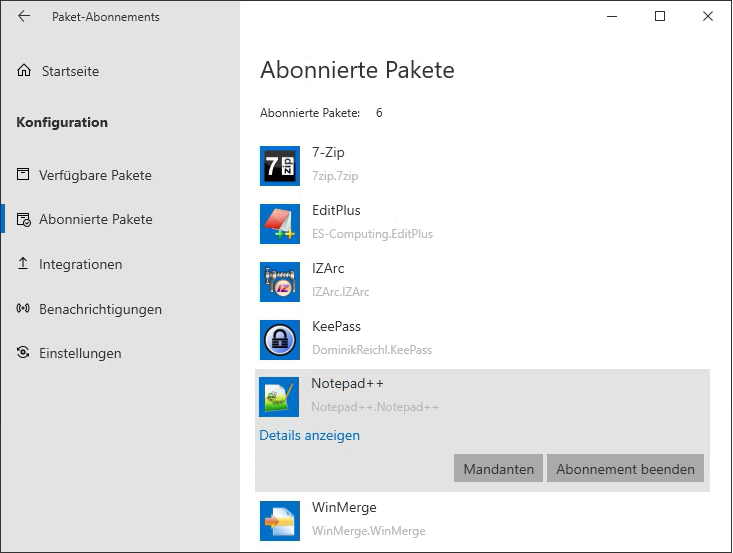Maximize the Paket-Abonnements window

[660, 17]
